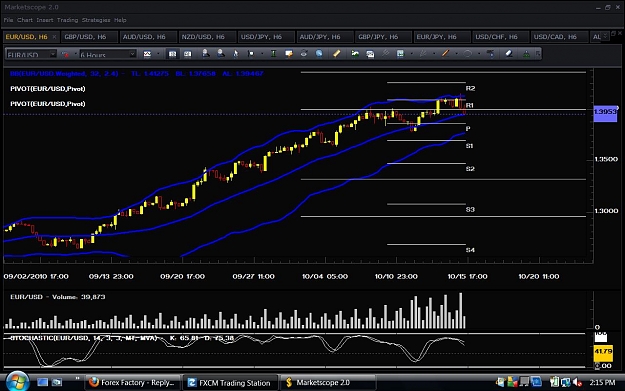
Task: Click the add indicator chart icon
Action: pos(355,53)
